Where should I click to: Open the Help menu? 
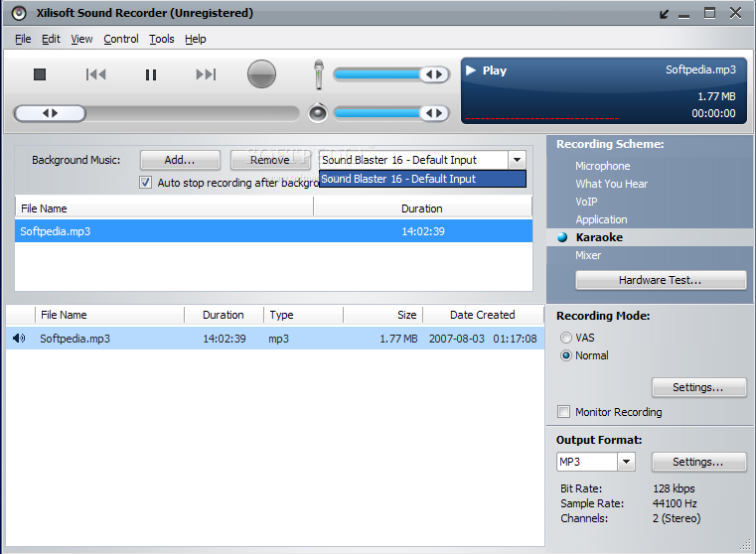click(x=196, y=39)
